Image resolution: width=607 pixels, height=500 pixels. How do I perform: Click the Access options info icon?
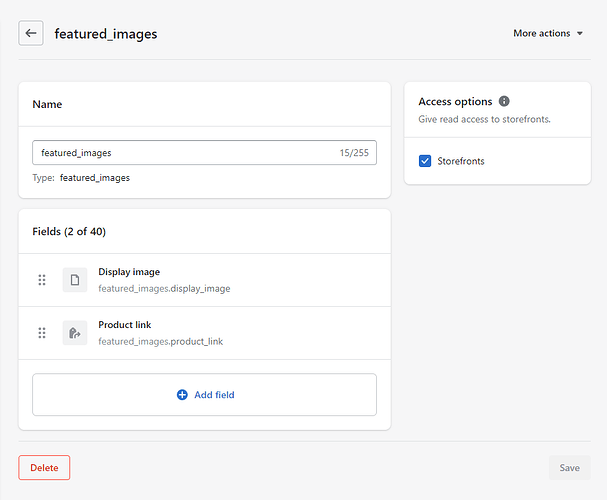[x=504, y=102]
